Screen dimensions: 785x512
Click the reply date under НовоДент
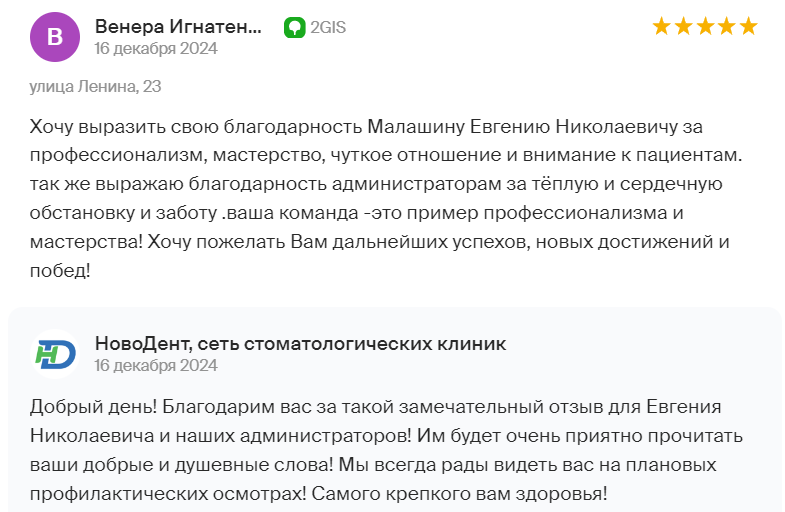click(x=156, y=365)
